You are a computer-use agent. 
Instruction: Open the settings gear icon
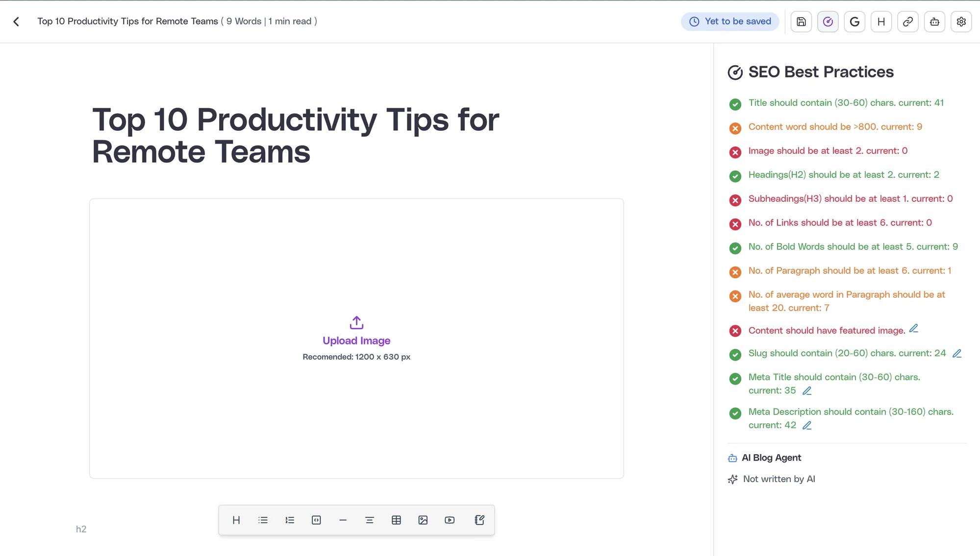961,22
